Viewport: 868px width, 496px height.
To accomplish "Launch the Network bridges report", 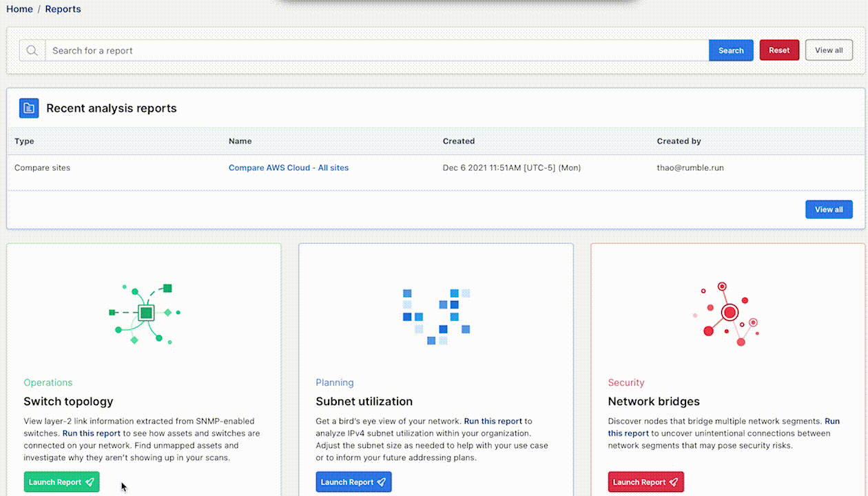I will point(645,482).
